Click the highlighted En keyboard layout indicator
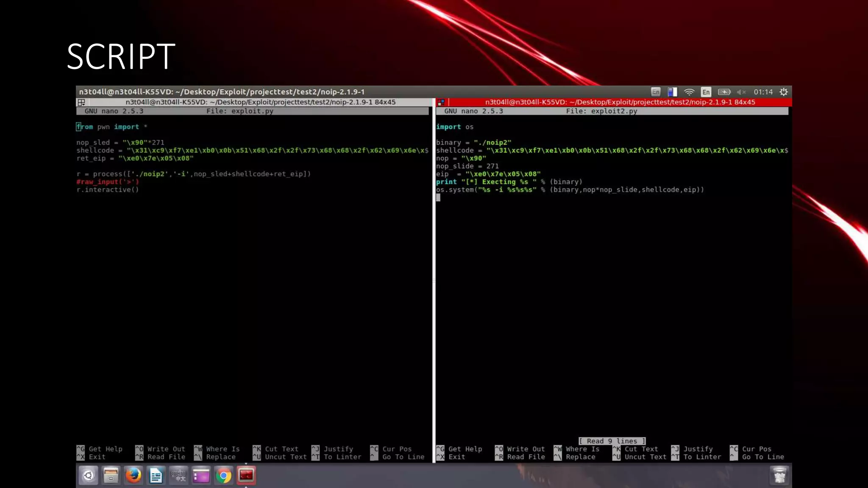 click(706, 92)
